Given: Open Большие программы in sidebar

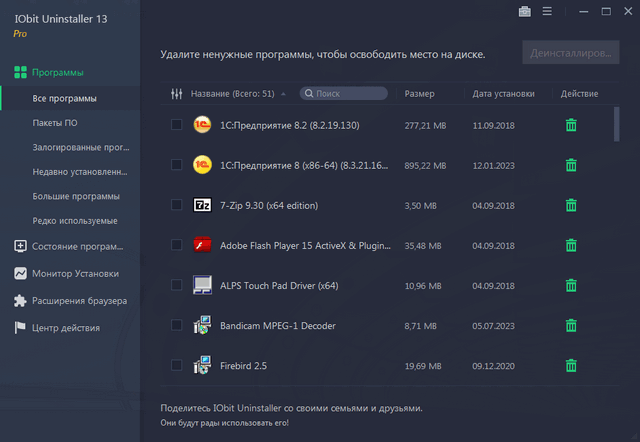Looking at the screenshot, I should pos(75,196).
